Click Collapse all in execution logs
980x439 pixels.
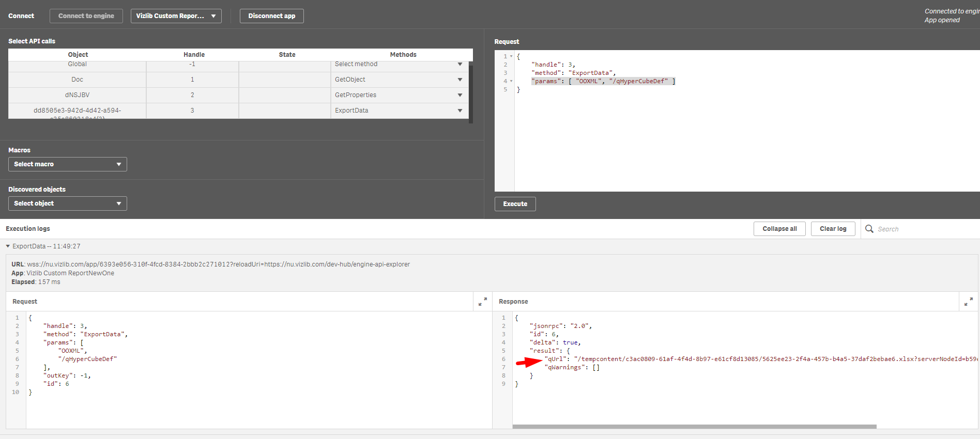click(779, 229)
